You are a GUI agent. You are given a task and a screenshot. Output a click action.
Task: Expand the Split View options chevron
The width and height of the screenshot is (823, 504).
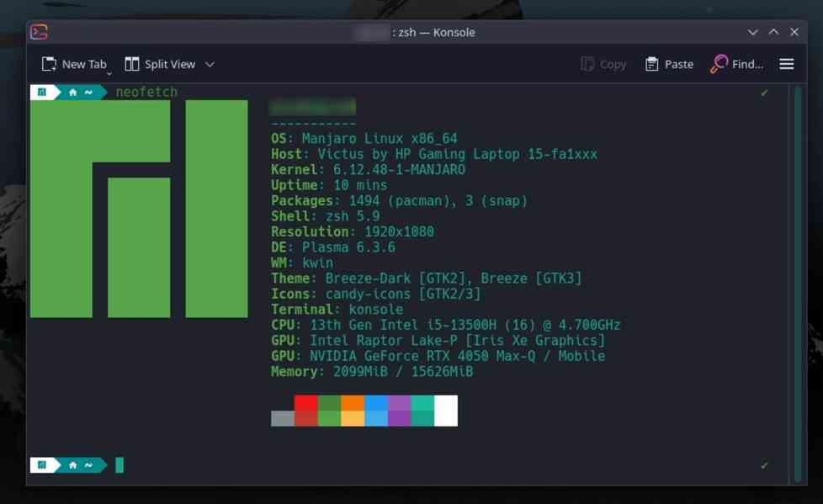pos(209,64)
